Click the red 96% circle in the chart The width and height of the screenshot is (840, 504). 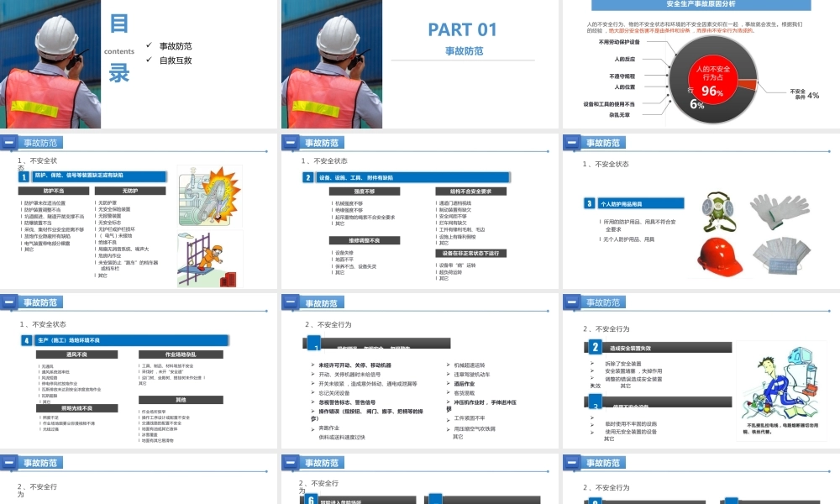click(712, 78)
